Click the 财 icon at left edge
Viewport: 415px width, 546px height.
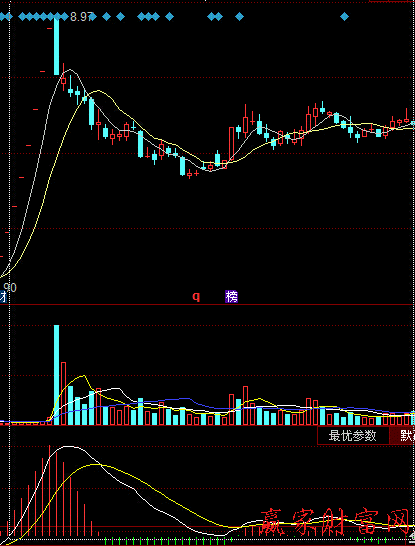coord(3,297)
